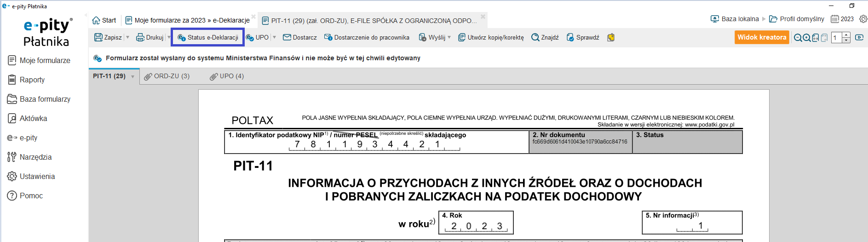Screen dimensions: 868x242
Task: Expand the Wyślij dropdown arrow
Action: [449, 37]
